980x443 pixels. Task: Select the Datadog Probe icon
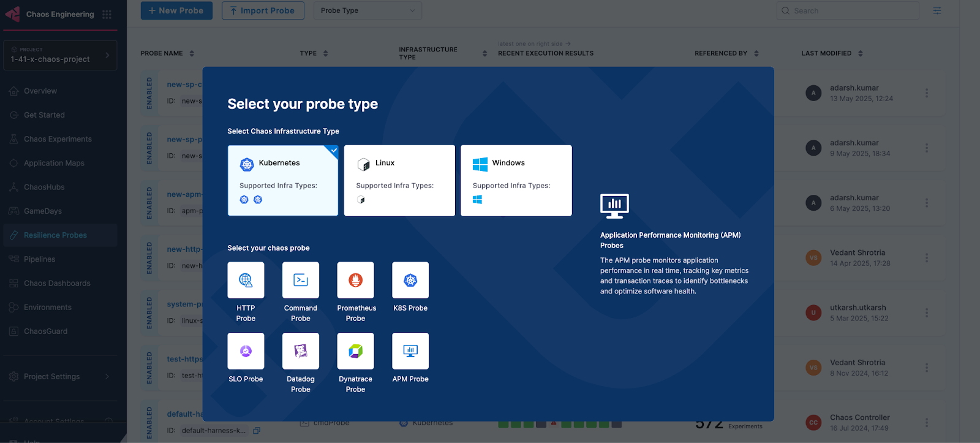[301, 351]
